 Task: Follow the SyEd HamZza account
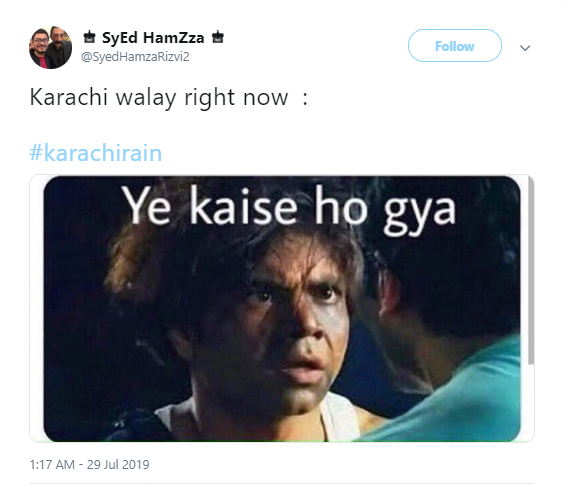coord(455,46)
